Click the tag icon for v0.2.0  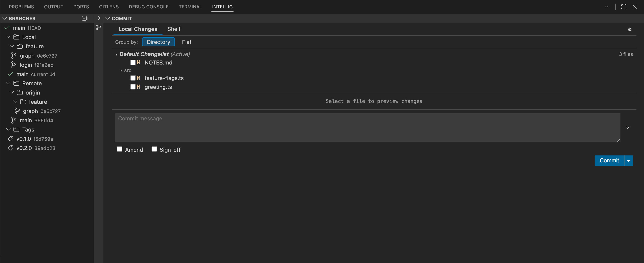tap(11, 148)
